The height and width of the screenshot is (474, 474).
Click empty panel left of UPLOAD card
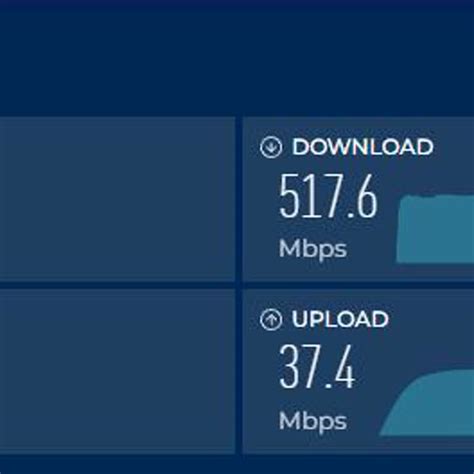pyautogui.click(x=117, y=371)
